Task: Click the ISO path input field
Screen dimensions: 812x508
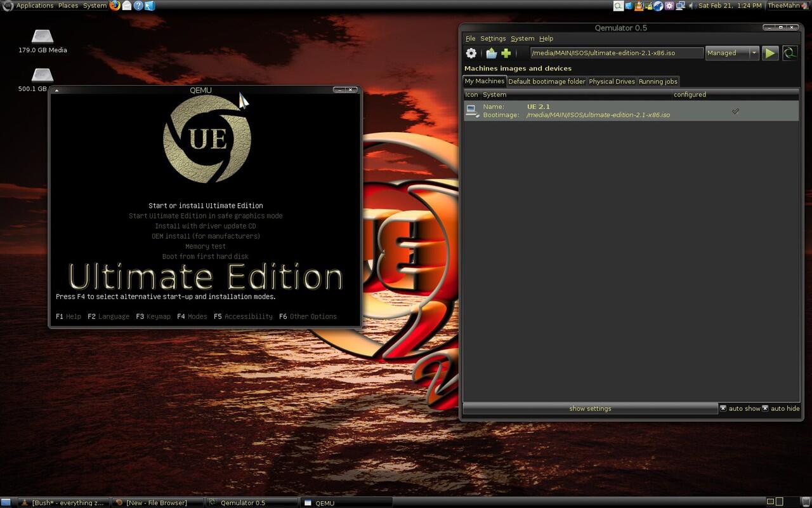Action: (615, 53)
